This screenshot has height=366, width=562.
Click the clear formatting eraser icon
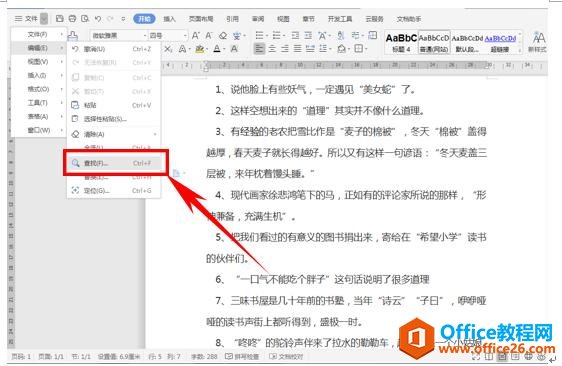pyautogui.click(x=223, y=35)
